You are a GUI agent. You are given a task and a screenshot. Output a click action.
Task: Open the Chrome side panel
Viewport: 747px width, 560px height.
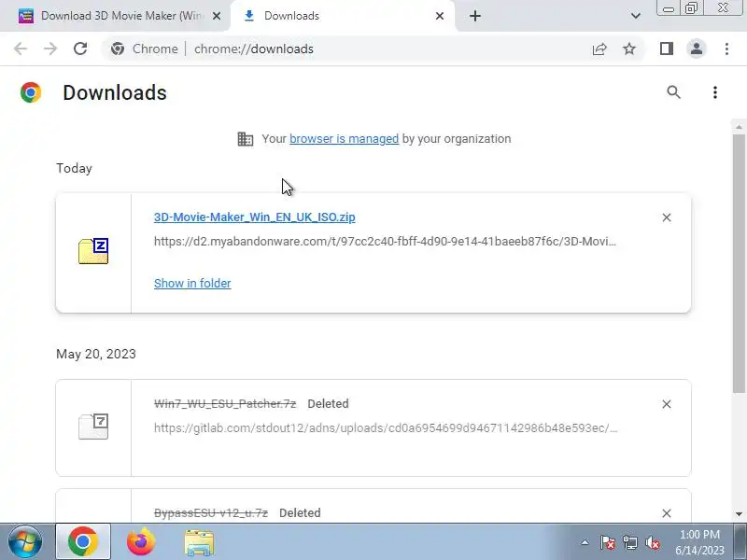point(667,49)
